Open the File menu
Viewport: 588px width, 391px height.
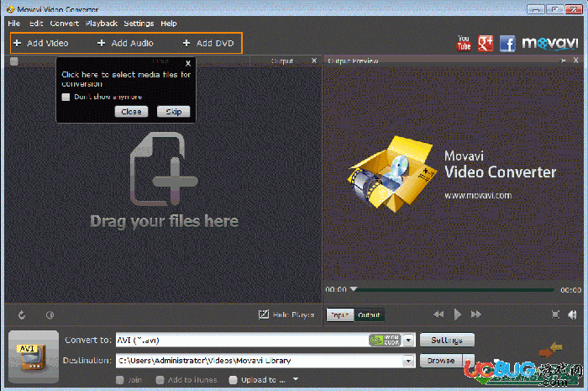14,24
